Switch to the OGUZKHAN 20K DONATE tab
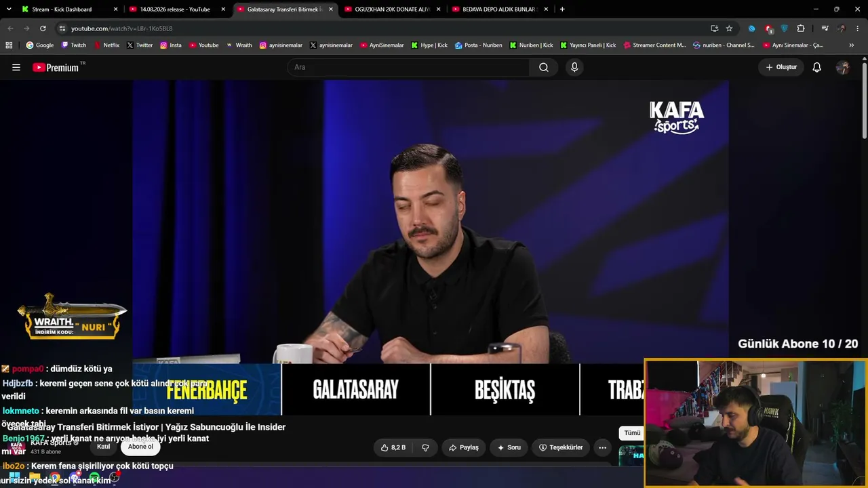The width and height of the screenshot is (868, 488). [x=392, y=9]
